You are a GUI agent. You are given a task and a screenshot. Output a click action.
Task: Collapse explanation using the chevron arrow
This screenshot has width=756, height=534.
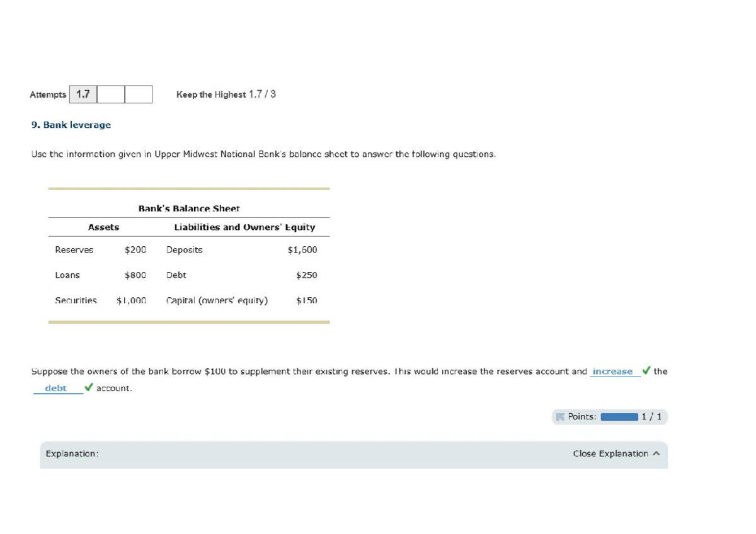coord(656,453)
